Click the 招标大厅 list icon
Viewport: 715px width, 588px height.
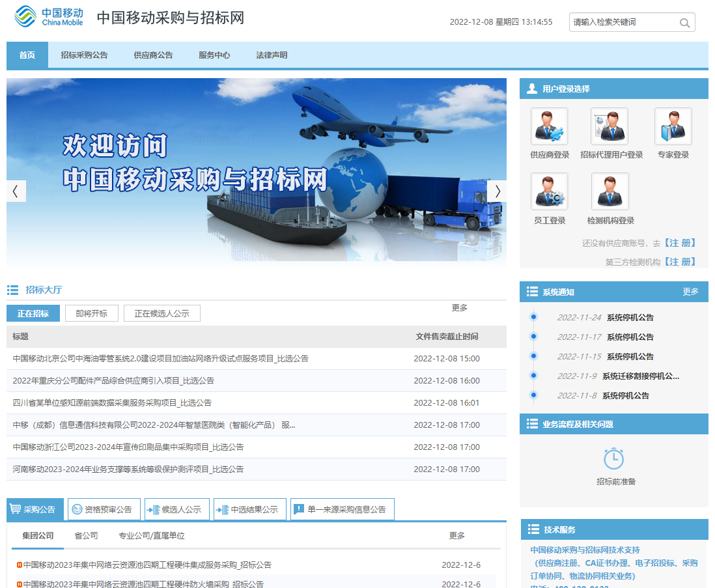tap(13, 290)
